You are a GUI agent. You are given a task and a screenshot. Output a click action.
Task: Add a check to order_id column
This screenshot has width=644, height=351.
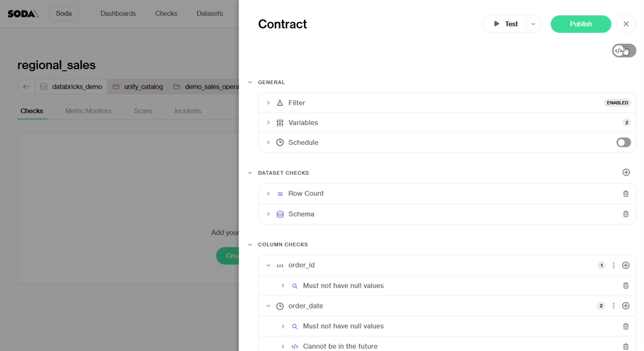(x=626, y=265)
